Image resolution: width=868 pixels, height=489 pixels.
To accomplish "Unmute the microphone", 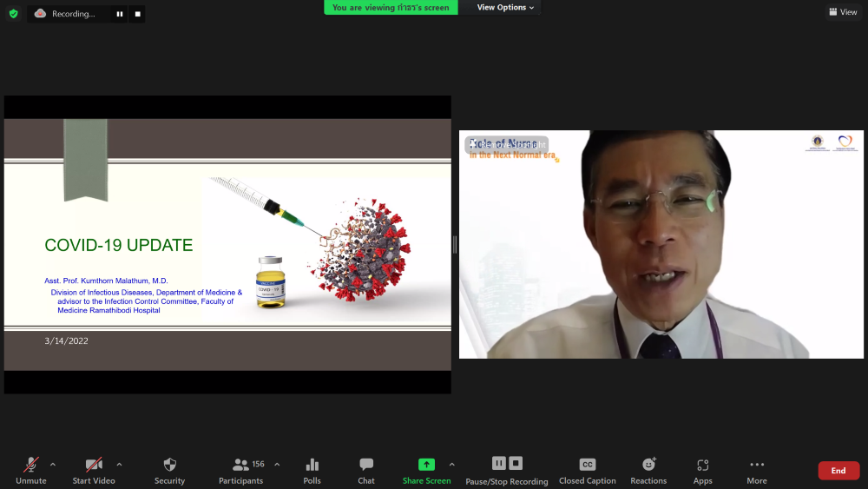I will click(x=31, y=470).
